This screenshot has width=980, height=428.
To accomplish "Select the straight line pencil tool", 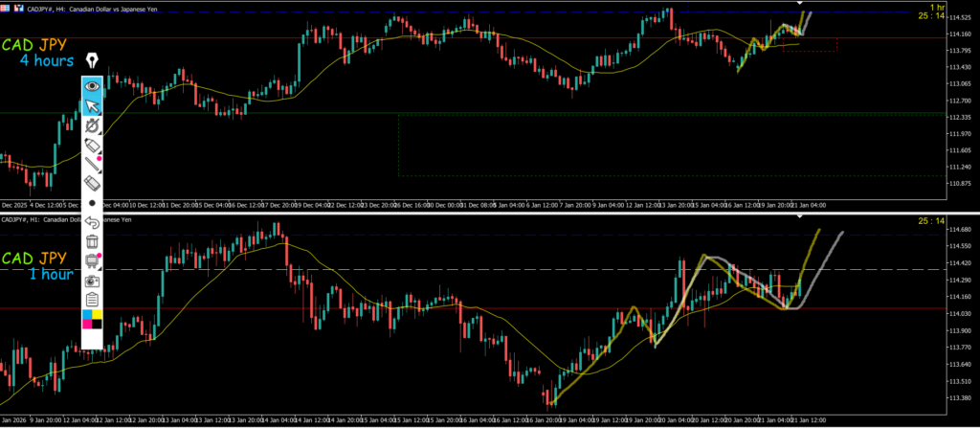I will point(93,164).
